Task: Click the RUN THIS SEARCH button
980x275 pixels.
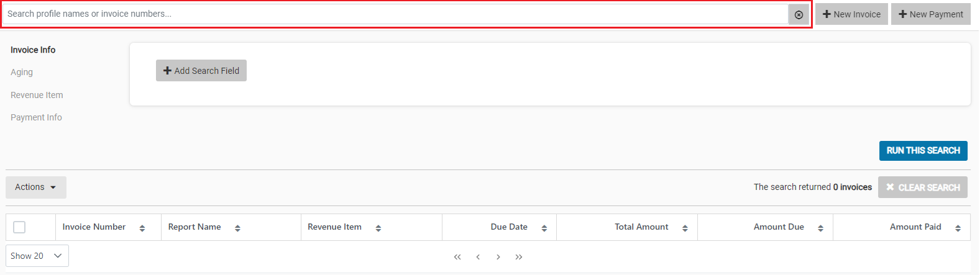Action: tap(923, 151)
